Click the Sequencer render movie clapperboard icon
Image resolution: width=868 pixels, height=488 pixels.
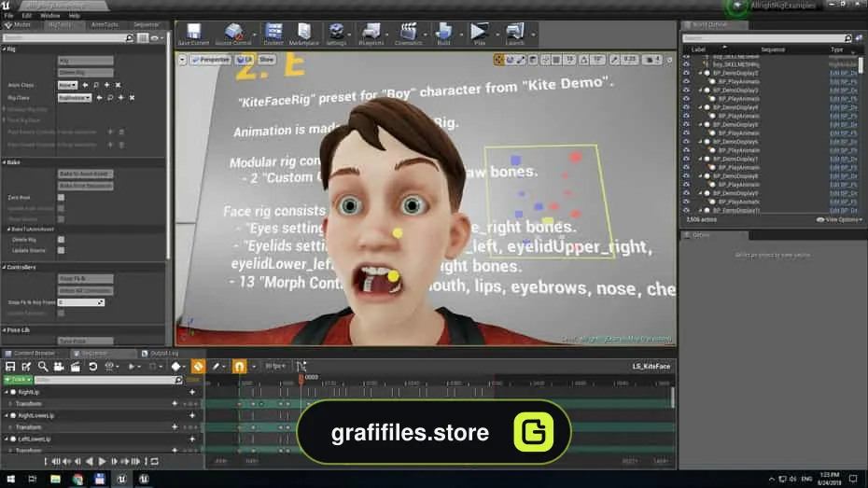[x=76, y=367]
